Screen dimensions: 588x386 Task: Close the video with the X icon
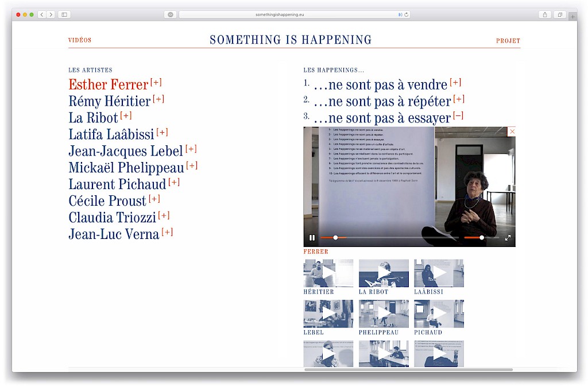[512, 132]
